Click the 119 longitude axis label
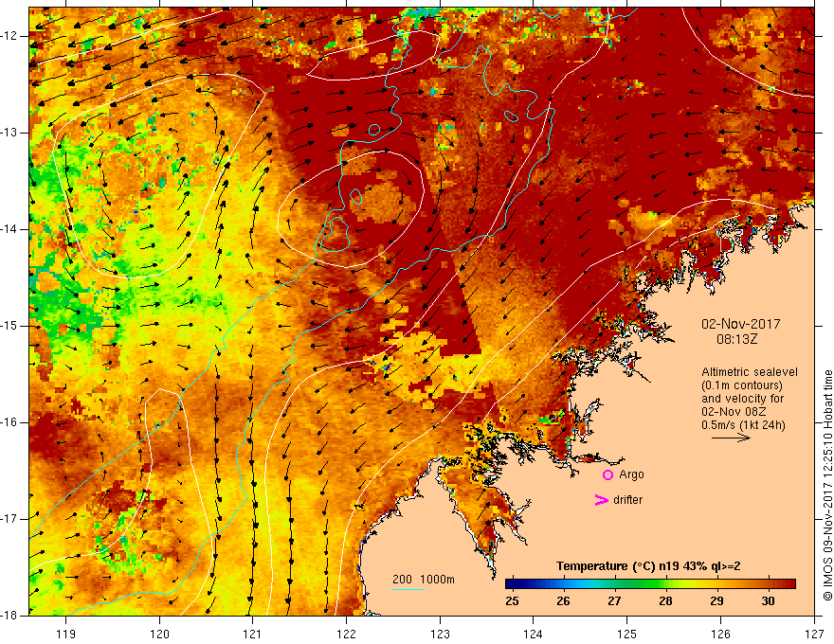 tap(66, 634)
